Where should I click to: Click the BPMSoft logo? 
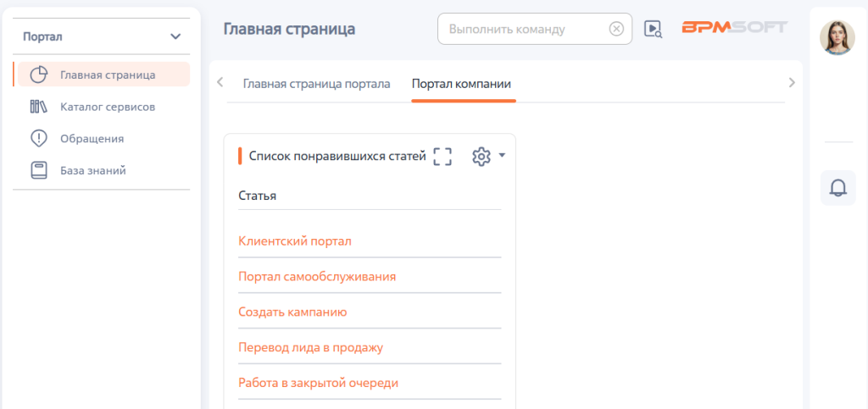[x=734, y=28]
